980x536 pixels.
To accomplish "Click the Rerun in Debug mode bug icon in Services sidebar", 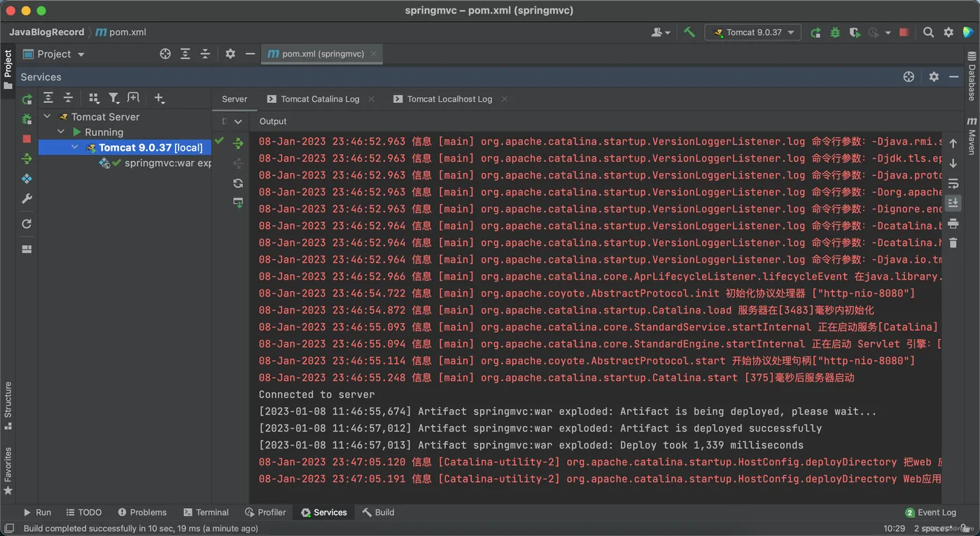I will pyautogui.click(x=27, y=119).
